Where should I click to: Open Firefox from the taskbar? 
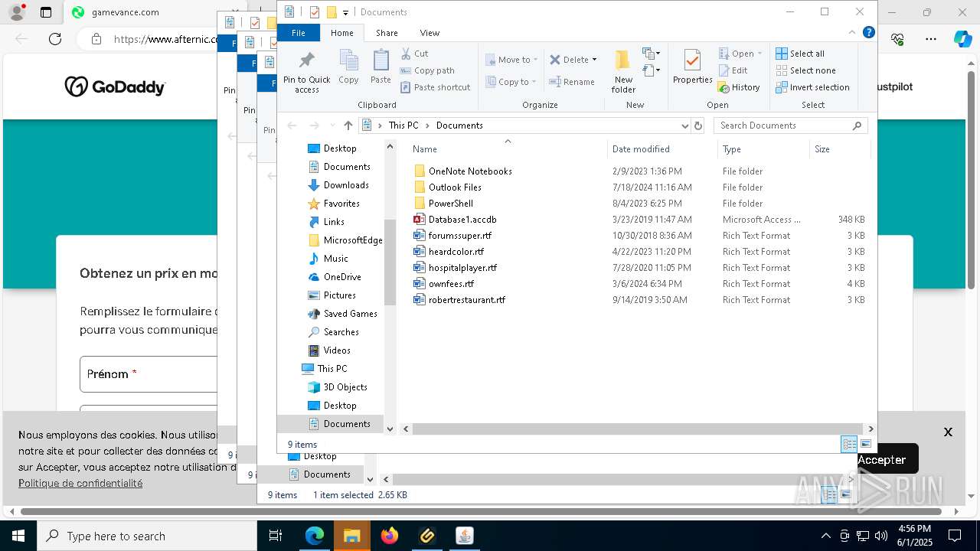[x=390, y=536]
